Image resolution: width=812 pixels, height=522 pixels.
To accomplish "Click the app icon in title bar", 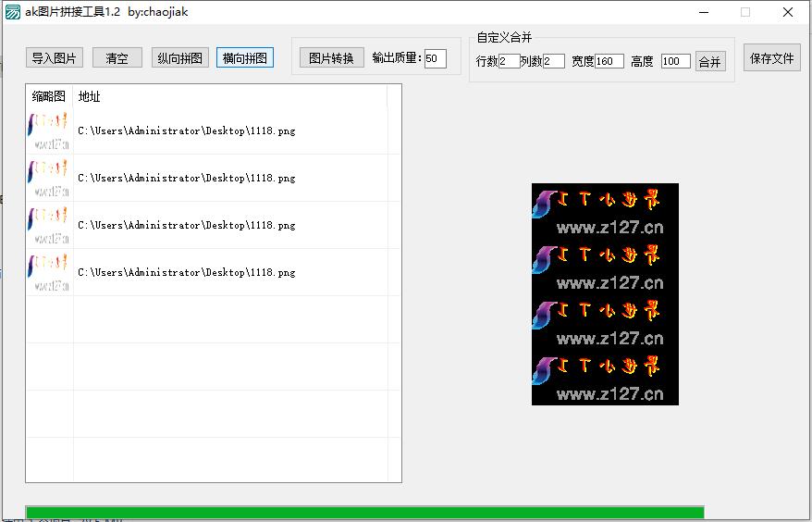I will click(x=12, y=12).
